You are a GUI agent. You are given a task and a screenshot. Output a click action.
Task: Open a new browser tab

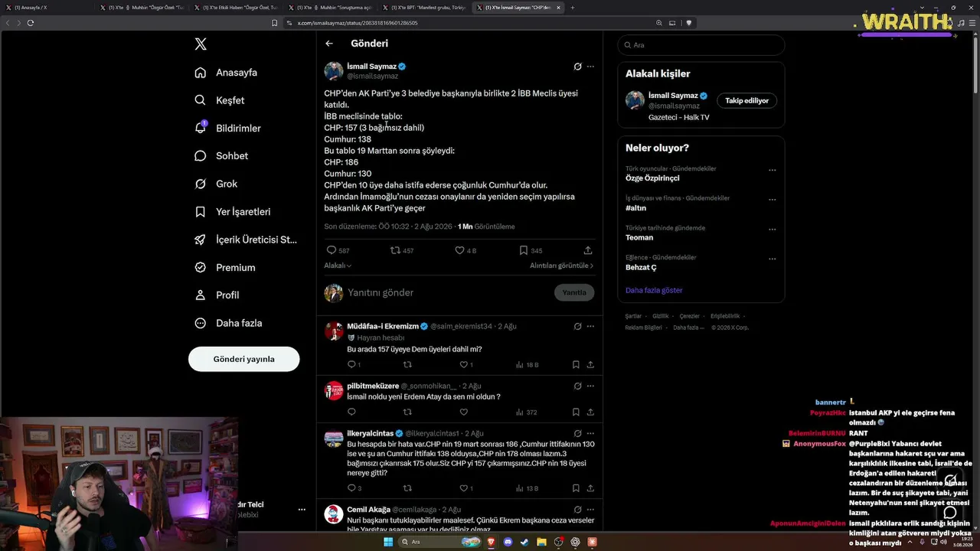tap(572, 8)
